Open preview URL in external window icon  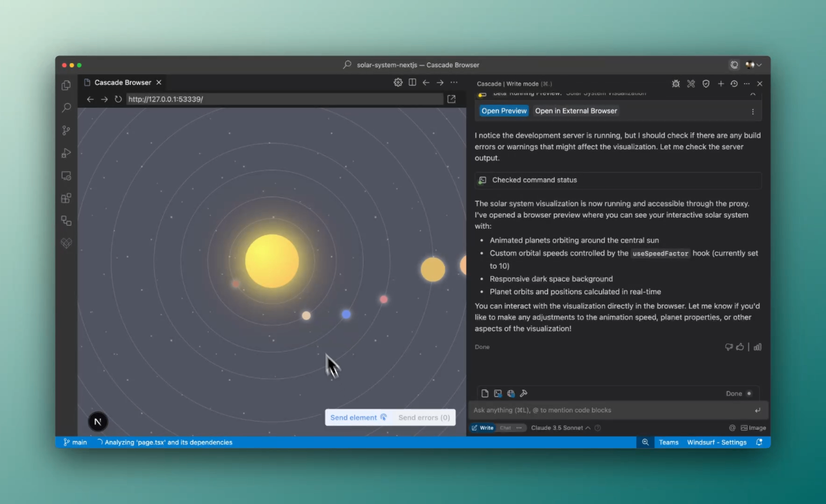[451, 99]
